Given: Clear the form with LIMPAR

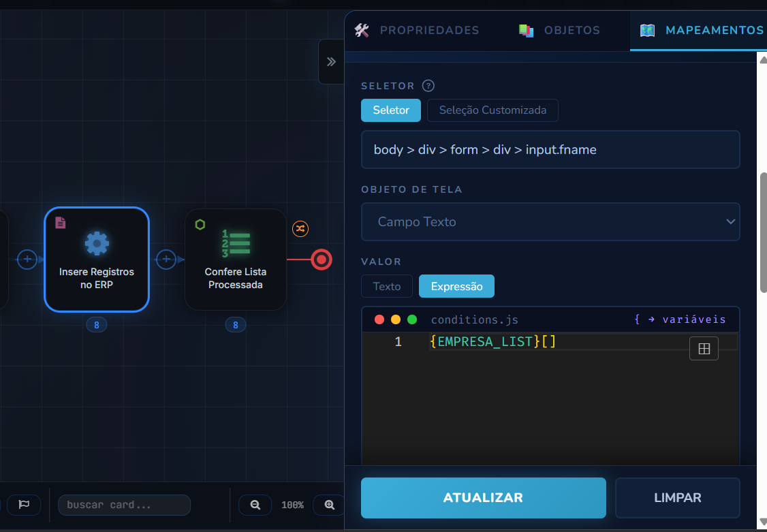Looking at the screenshot, I should pyautogui.click(x=678, y=498).
